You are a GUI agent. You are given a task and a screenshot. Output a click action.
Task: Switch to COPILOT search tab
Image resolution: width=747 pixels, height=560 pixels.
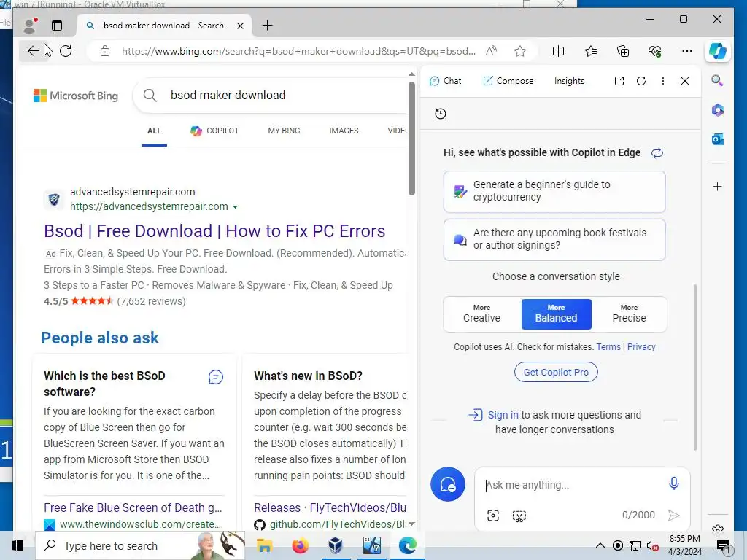pos(214,131)
